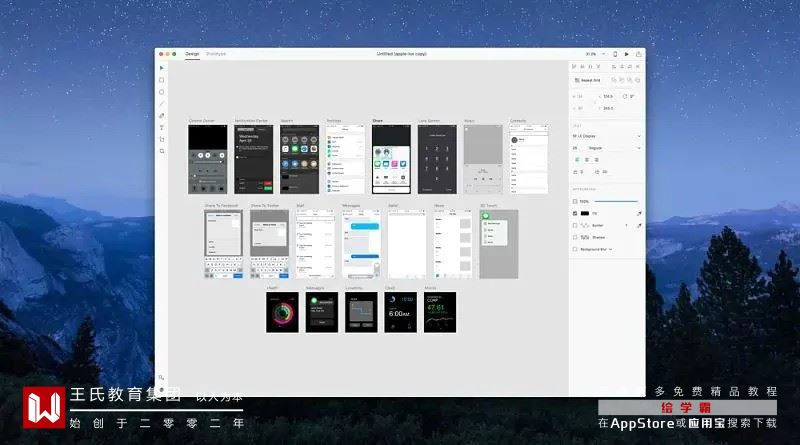This screenshot has width=800, height=445.
Task: Click the second icon in second align group
Action: click(x=622, y=67)
